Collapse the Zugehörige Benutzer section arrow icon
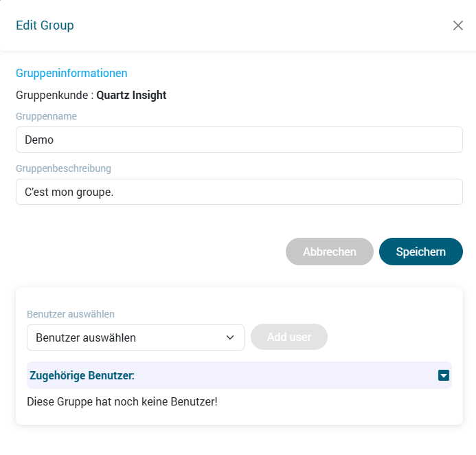 [444, 375]
